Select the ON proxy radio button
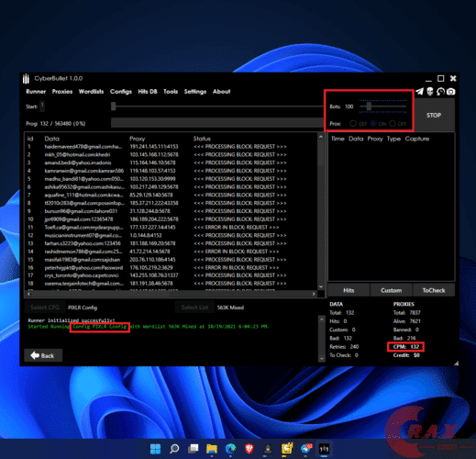 coord(373,124)
